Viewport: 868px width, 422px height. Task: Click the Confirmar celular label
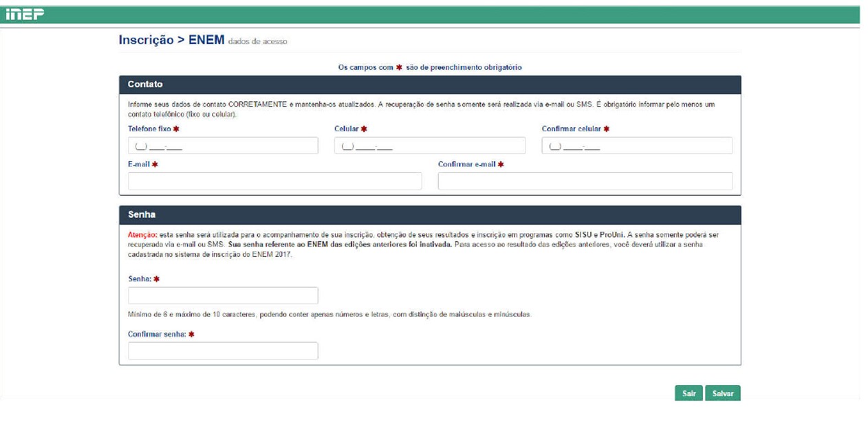[x=571, y=129]
